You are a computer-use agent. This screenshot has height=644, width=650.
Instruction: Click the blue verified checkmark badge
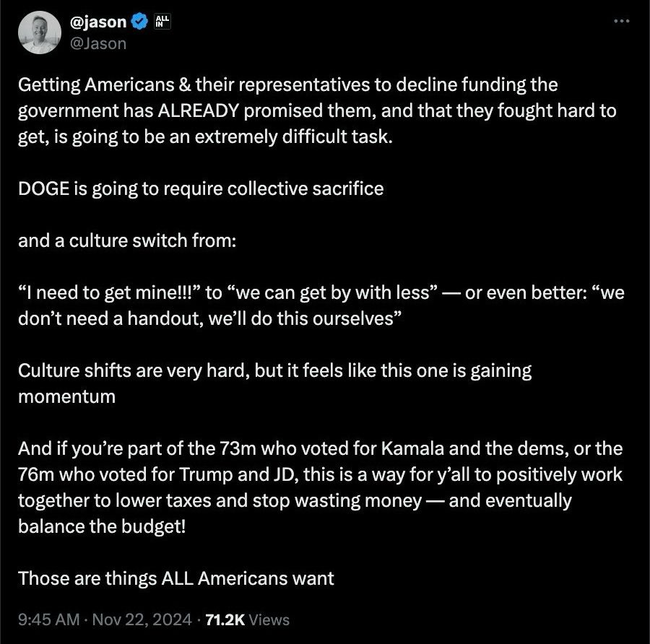tap(139, 22)
